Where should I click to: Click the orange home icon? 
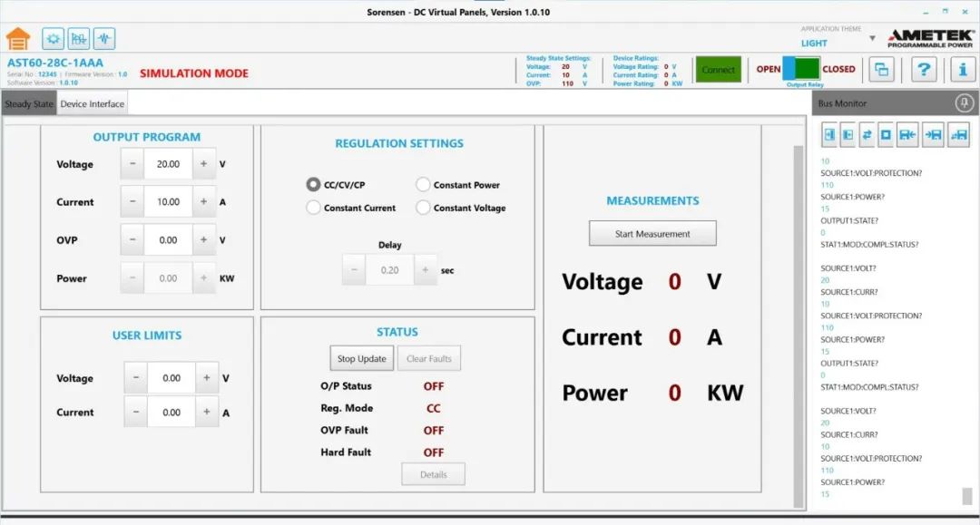coord(18,39)
